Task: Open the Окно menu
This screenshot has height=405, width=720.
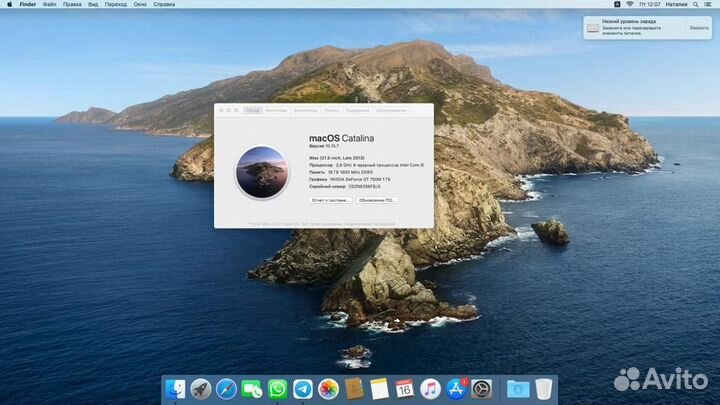Action: coord(140,4)
